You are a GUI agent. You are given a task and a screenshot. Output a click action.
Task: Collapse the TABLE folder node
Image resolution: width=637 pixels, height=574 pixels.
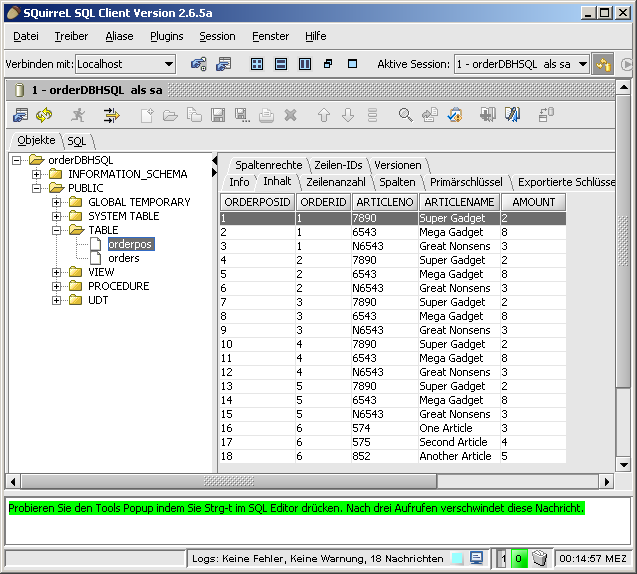57,230
